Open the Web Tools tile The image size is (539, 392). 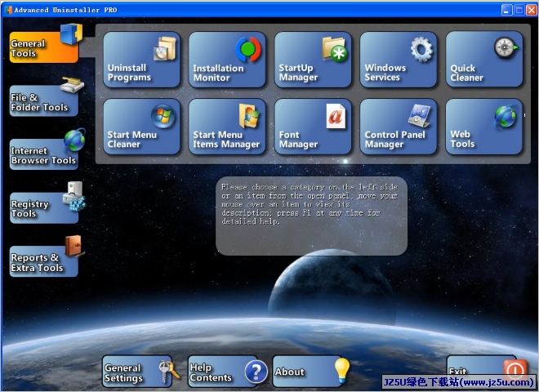(484, 127)
